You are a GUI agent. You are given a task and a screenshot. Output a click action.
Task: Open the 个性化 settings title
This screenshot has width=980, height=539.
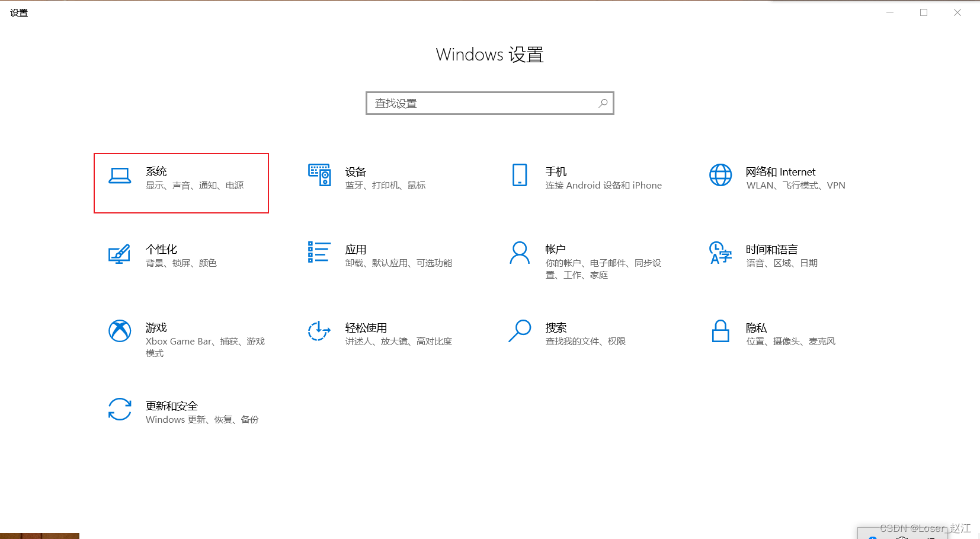pos(162,249)
